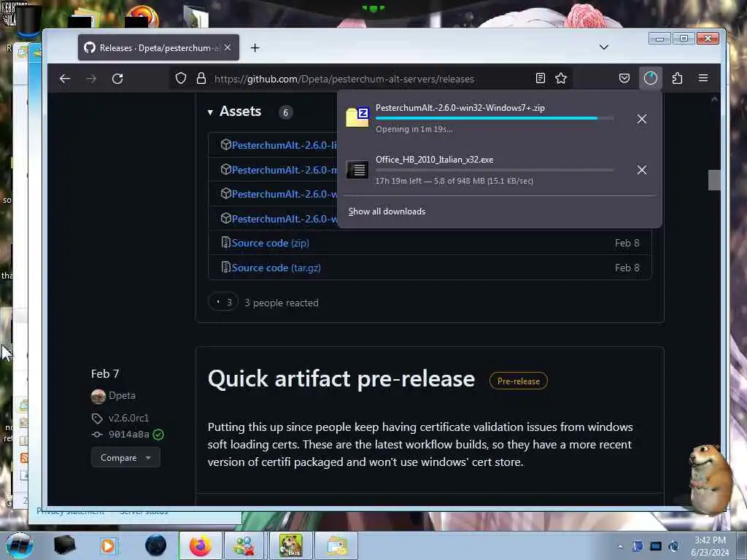Image resolution: width=747 pixels, height=560 pixels.
Task: Toggle reader view icon
Action: [541, 78]
